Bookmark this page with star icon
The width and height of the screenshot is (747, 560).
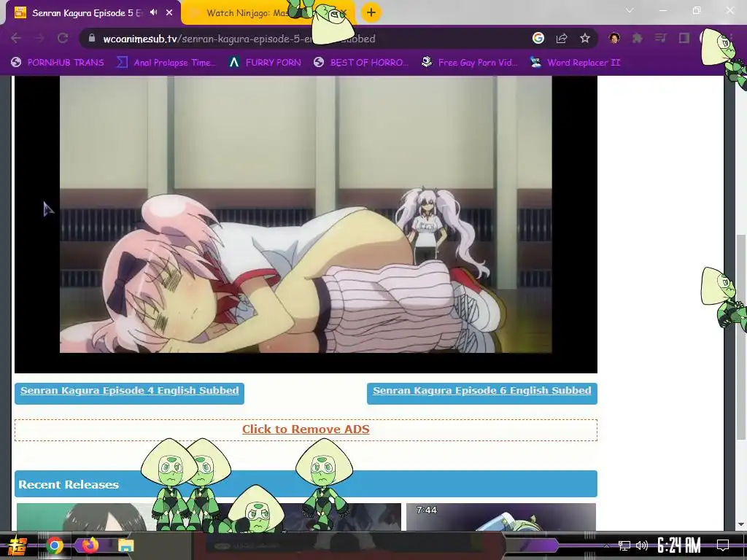pyautogui.click(x=585, y=38)
